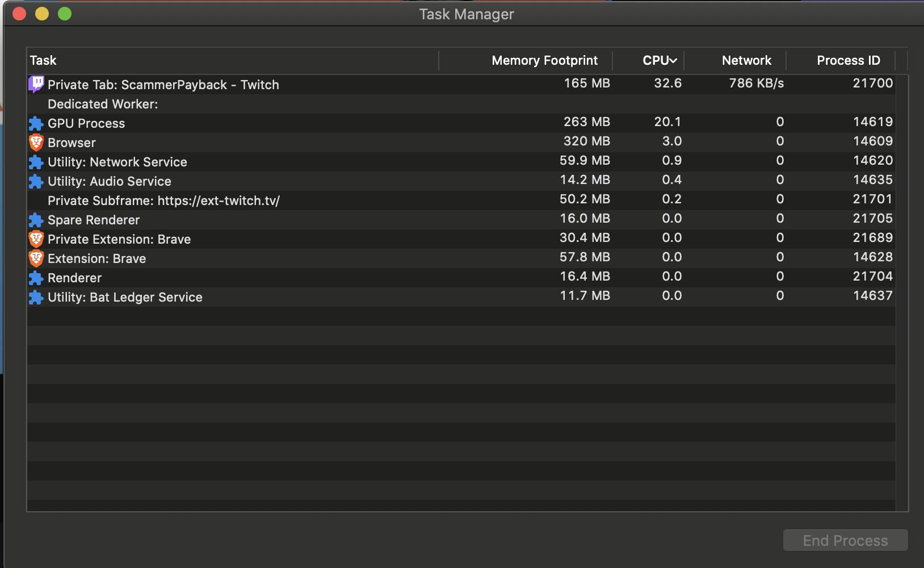Click process ID 14635
Image resolution: width=924 pixels, height=568 pixels.
873,179
